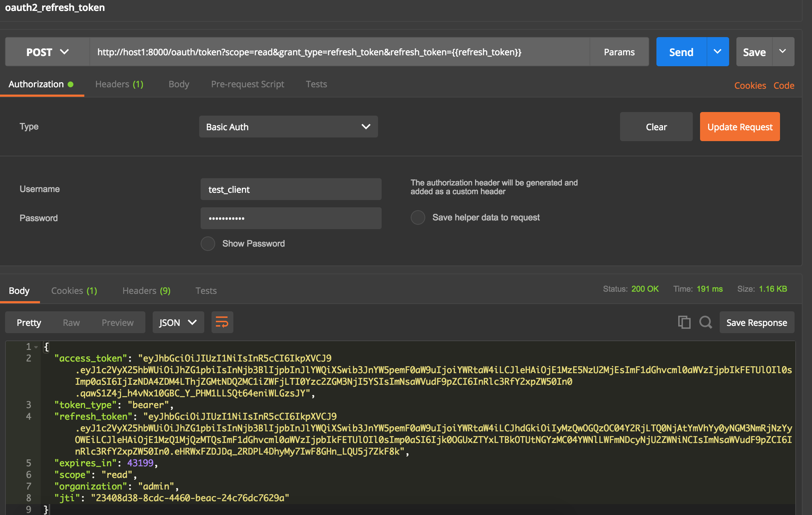Enable Show Password option
The height and width of the screenshot is (515, 812).
208,244
